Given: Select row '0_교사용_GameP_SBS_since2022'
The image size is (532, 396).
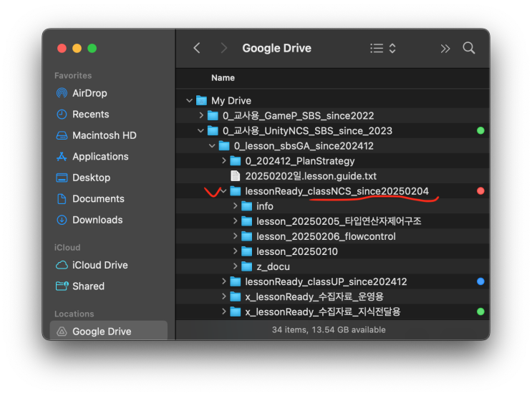Looking at the screenshot, I should click(332, 116).
